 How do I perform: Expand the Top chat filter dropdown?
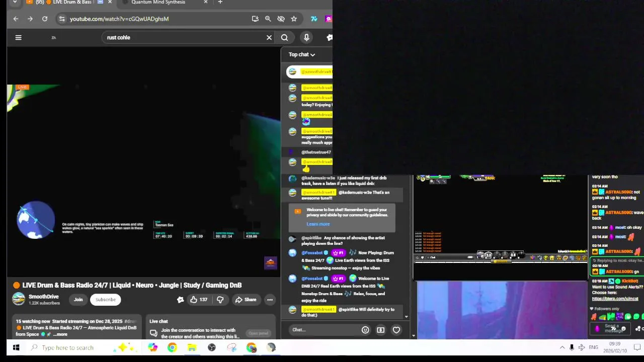(x=302, y=54)
